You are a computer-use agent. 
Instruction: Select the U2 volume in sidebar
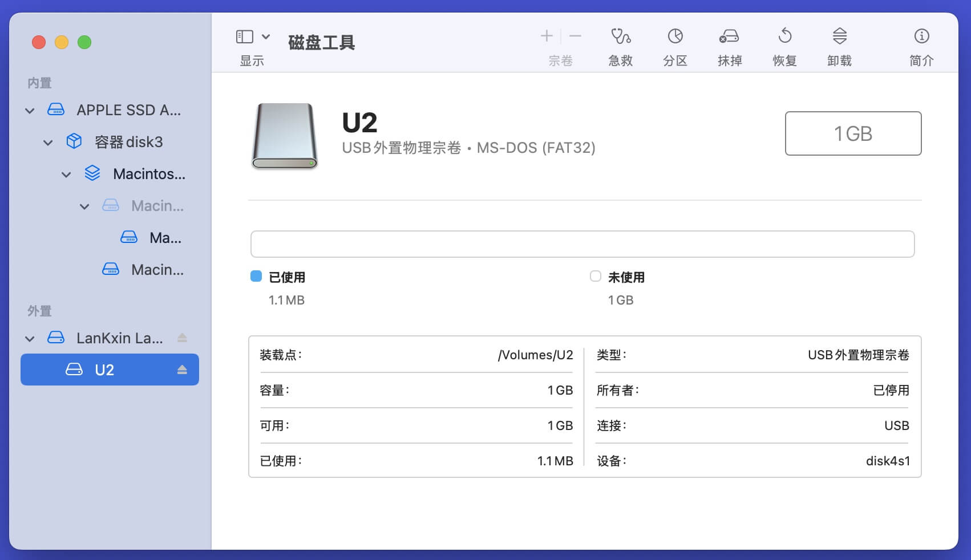[x=104, y=370]
